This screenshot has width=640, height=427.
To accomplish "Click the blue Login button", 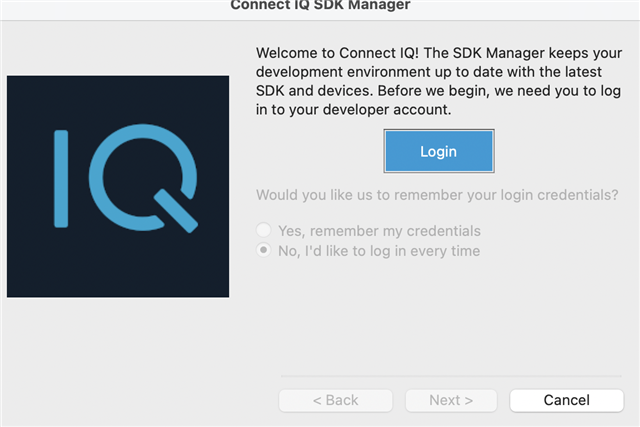I will (x=439, y=151).
